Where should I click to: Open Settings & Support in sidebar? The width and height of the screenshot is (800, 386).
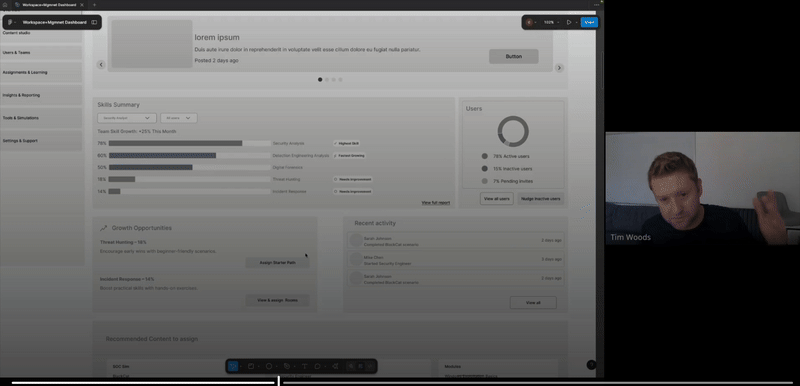point(41,141)
